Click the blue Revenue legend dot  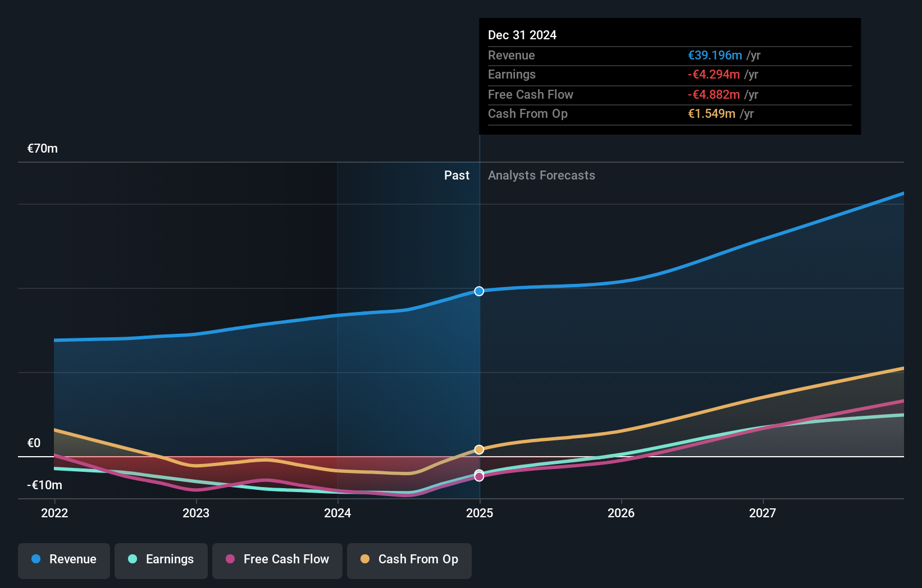[35, 559]
